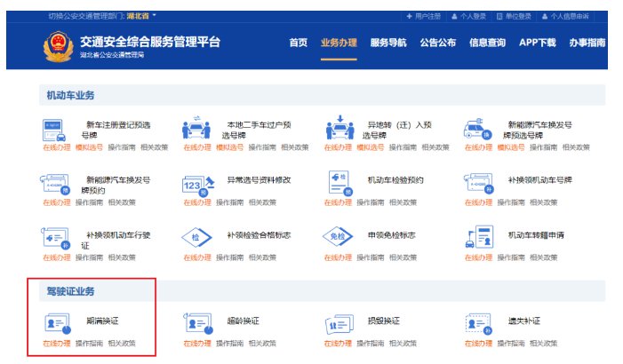
Task: Click 申领免检标志 diamond icon
Action: [338, 236]
